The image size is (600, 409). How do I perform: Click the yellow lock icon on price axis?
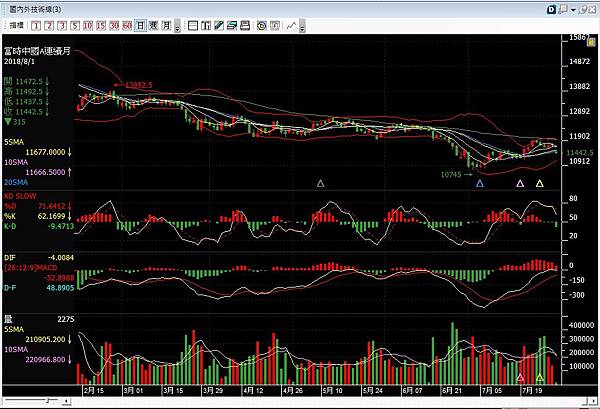tap(592, 42)
